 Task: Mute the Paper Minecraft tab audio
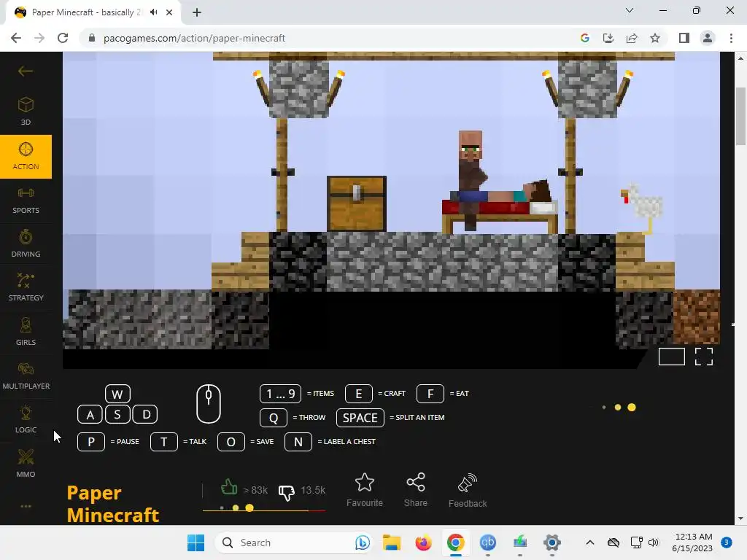click(x=153, y=12)
